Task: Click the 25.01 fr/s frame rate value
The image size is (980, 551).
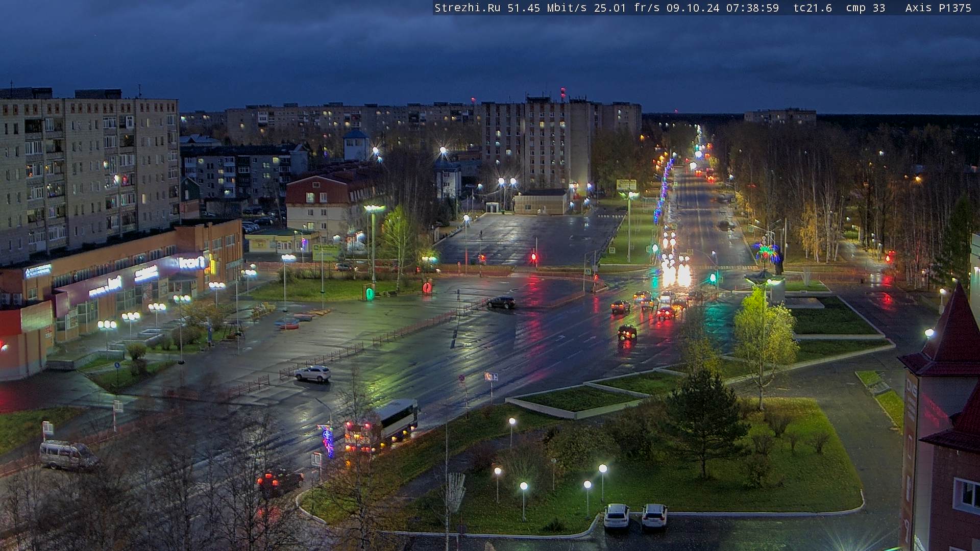Action: (x=627, y=8)
